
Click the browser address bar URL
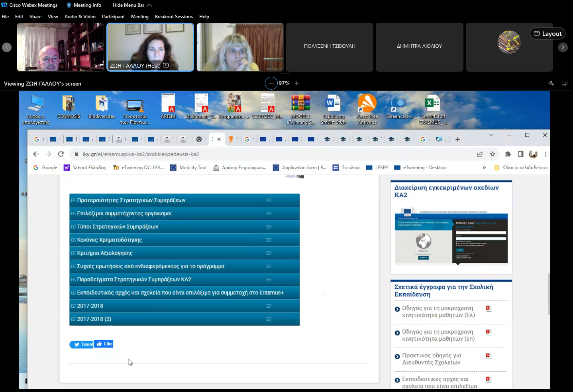click(141, 154)
